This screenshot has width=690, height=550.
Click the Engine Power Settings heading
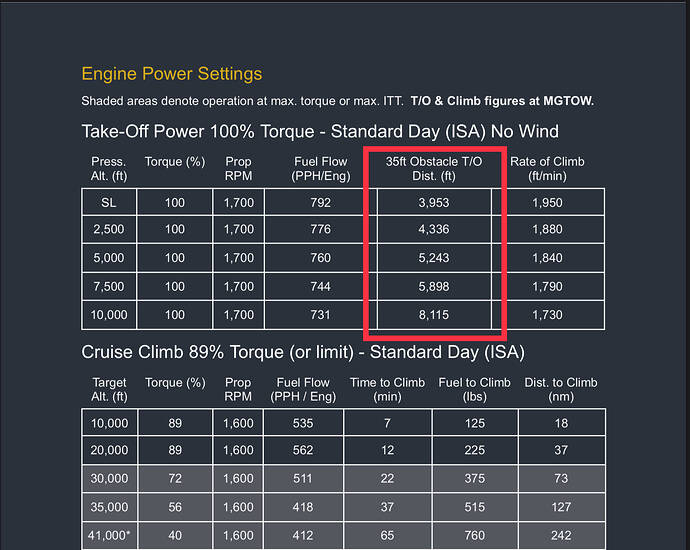click(x=171, y=74)
